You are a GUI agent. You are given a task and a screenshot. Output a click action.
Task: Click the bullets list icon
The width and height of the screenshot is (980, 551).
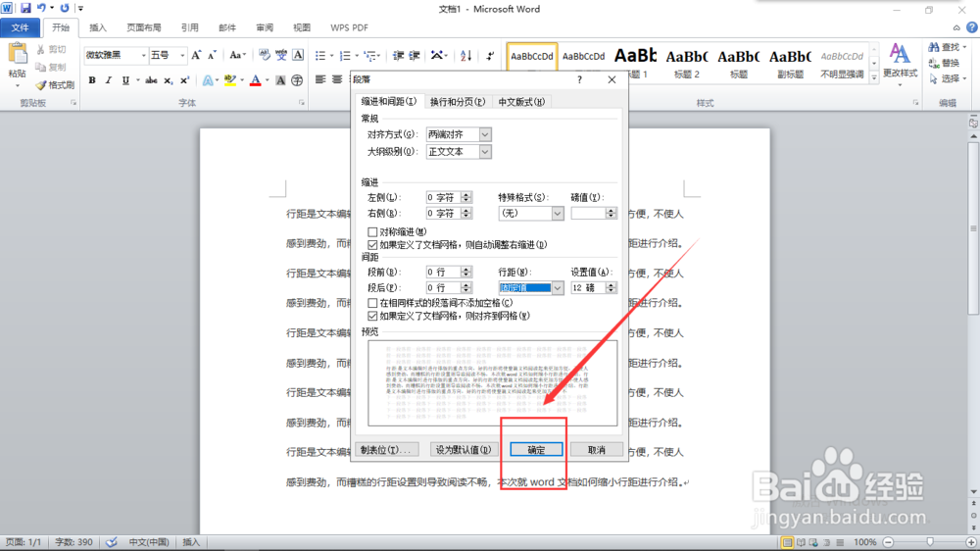click(x=320, y=56)
